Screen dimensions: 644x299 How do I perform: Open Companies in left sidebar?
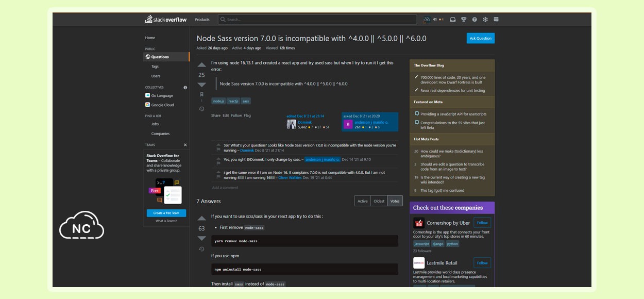[160, 134]
